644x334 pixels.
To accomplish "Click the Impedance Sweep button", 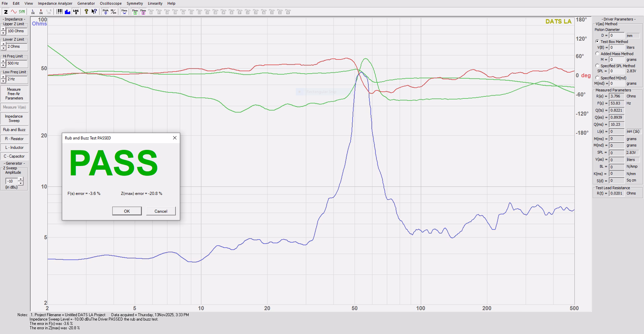I will coord(14,119).
